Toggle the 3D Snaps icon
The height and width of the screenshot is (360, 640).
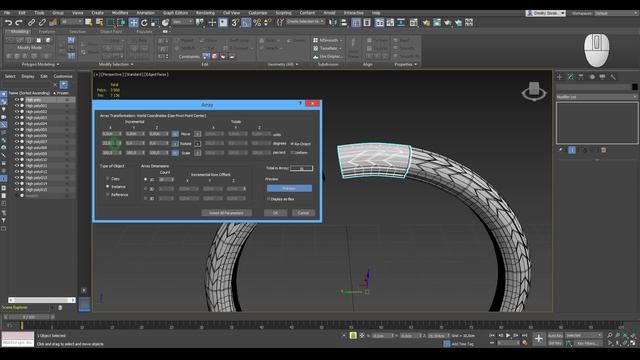click(x=235, y=23)
